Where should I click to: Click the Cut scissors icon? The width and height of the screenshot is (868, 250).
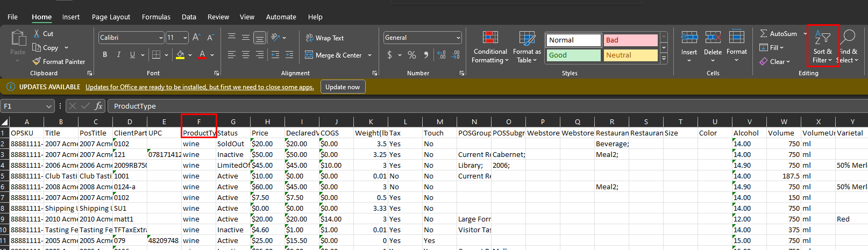(x=37, y=33)
